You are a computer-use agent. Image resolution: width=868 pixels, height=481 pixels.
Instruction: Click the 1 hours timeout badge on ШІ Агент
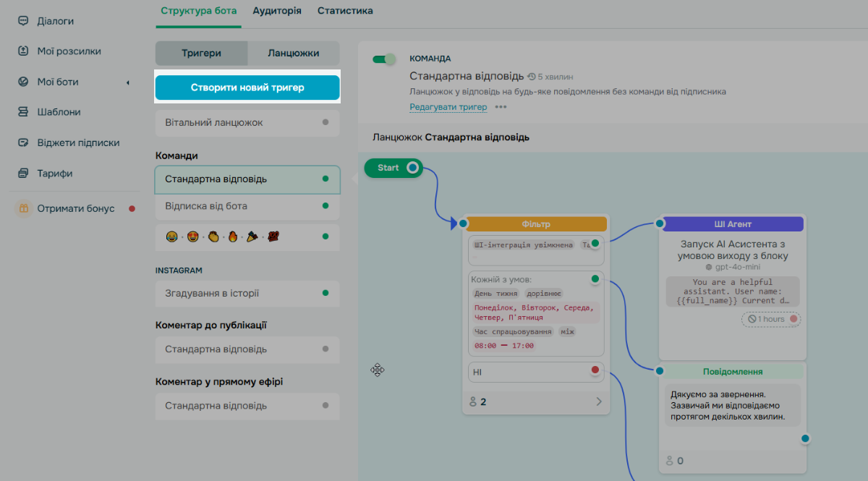tap(770, 319)
